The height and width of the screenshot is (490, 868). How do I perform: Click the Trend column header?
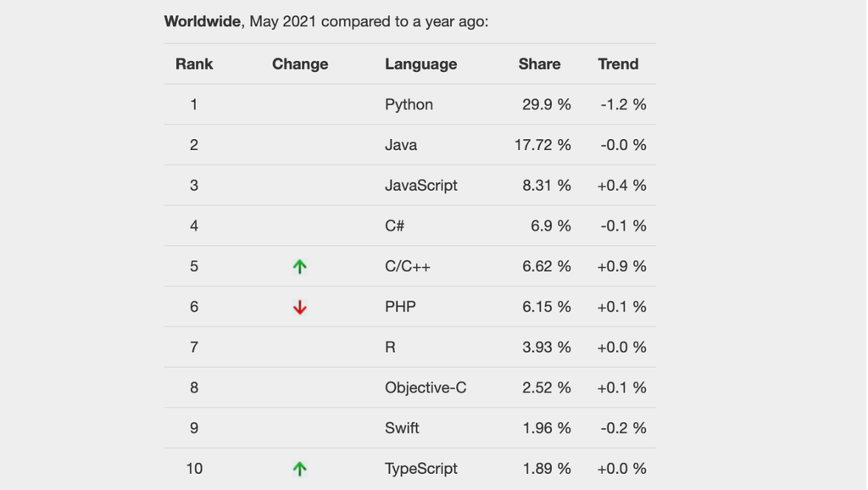click(x=618, y=64)
